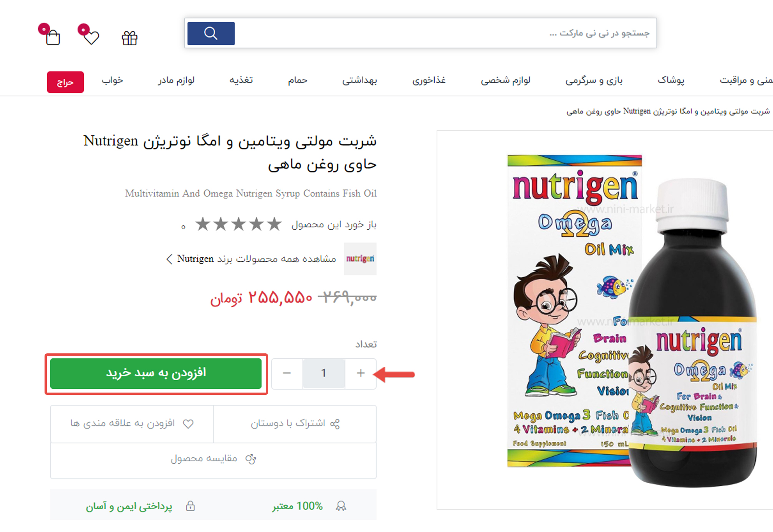773x532 pixels.
Task: Decrease quantity with the minus button
Action: click(287, 373)
